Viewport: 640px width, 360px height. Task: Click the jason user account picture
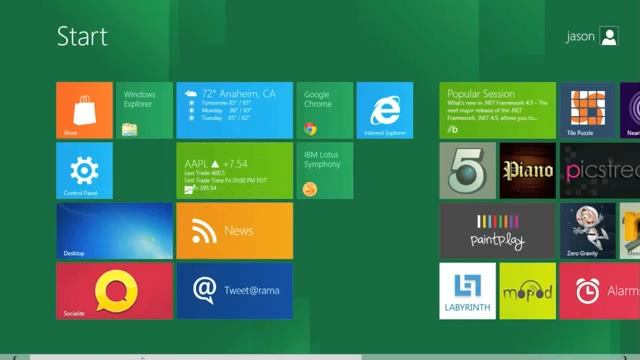click(x=609, y=36)
